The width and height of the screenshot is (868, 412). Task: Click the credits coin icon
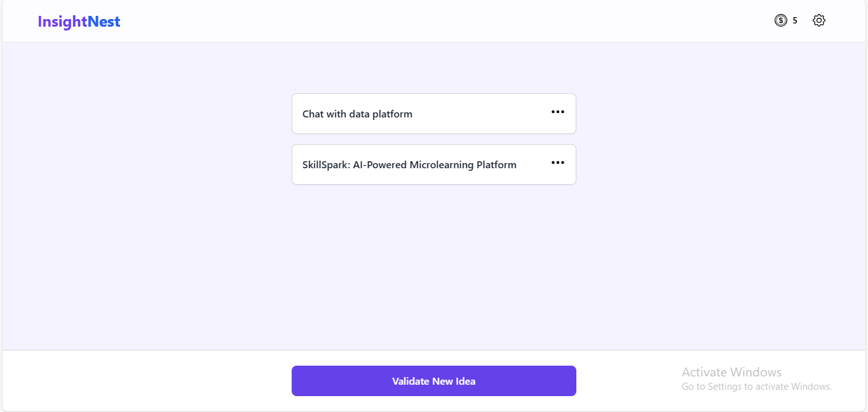[x=780, y=20]
